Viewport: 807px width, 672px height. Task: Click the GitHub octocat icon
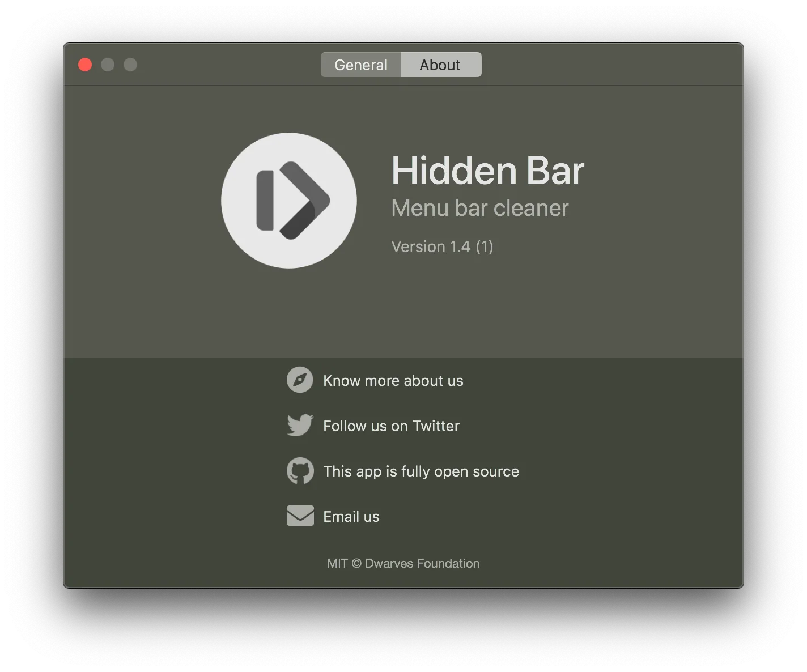[x=300, y=471]
